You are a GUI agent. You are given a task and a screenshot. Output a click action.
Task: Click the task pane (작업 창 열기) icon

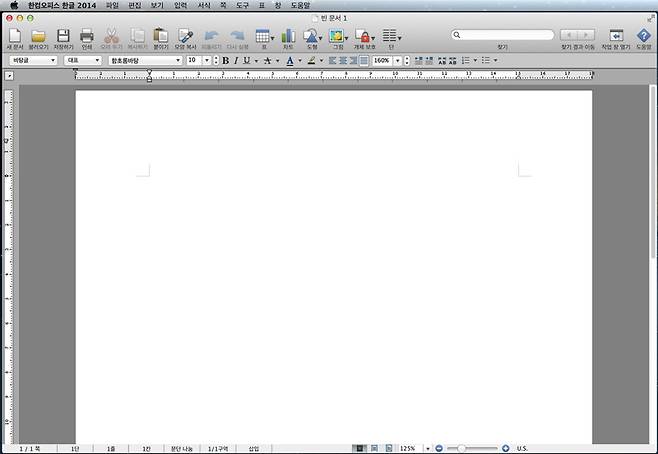pyautogui.click(x=616, y=36)
